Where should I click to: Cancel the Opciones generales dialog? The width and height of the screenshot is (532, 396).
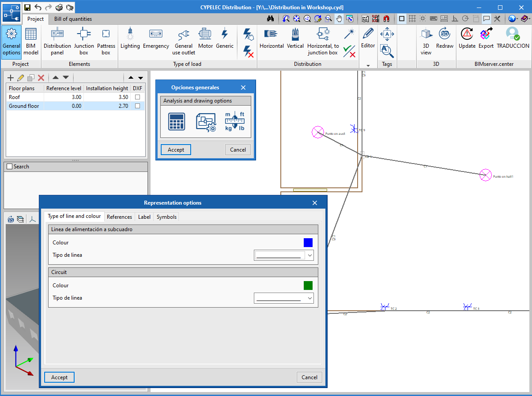238,149
